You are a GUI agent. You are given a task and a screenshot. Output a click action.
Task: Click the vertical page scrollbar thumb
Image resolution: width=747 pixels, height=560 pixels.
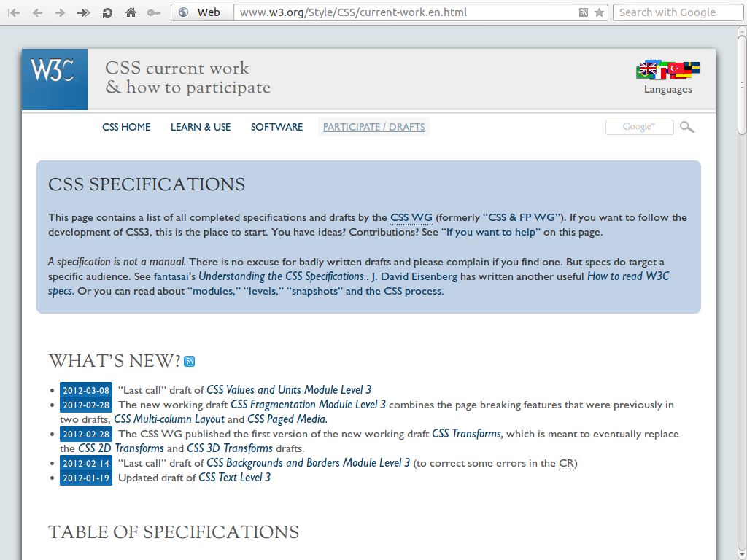tap(741, 80)
